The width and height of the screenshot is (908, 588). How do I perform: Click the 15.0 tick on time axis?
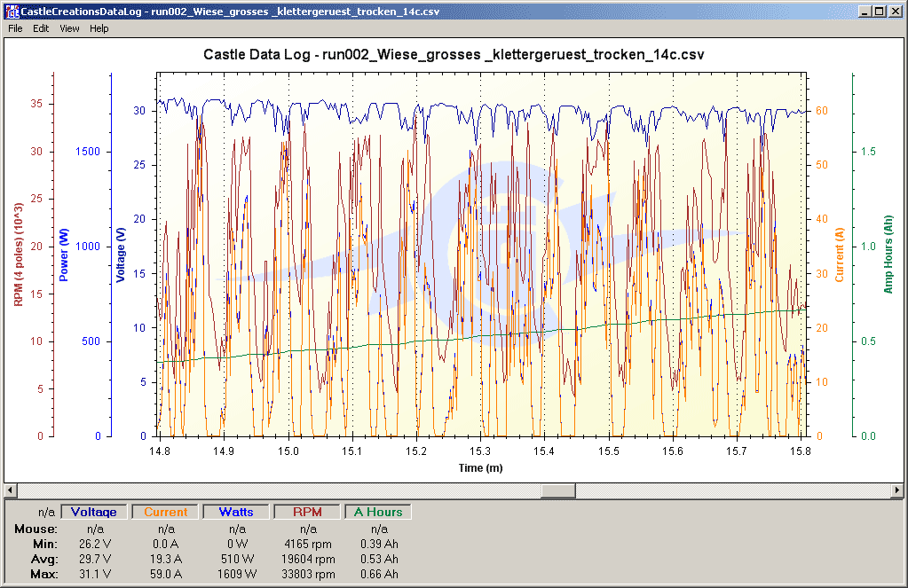click(288, 451)
